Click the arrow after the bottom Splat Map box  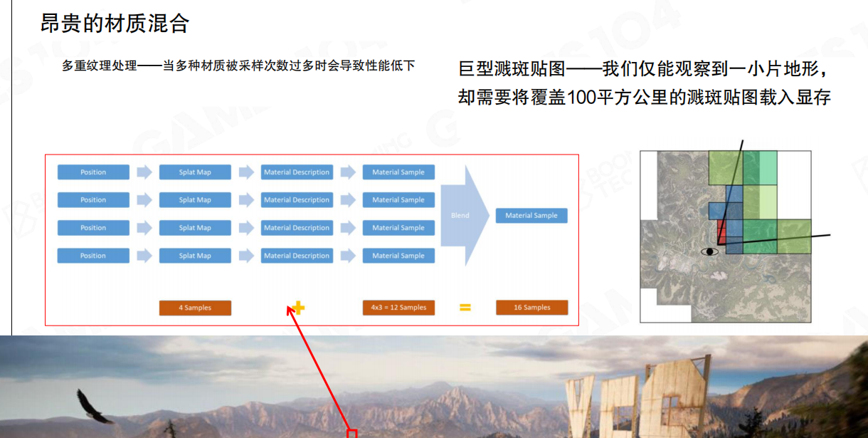tap(246, 256)
